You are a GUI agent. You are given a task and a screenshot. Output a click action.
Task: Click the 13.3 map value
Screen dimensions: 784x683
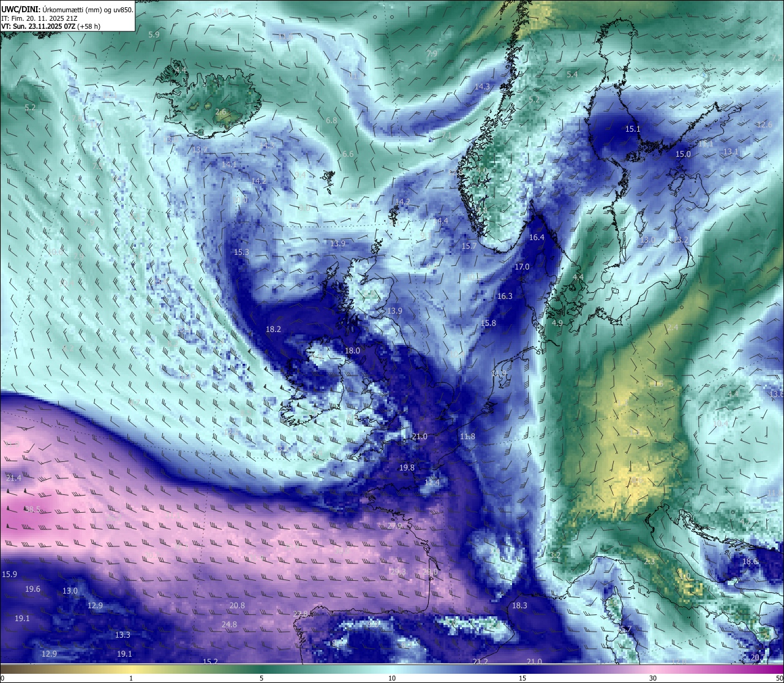123,635
